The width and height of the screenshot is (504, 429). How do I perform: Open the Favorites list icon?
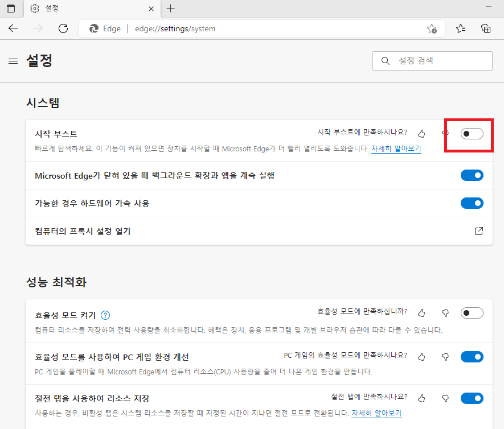[461, 28]
